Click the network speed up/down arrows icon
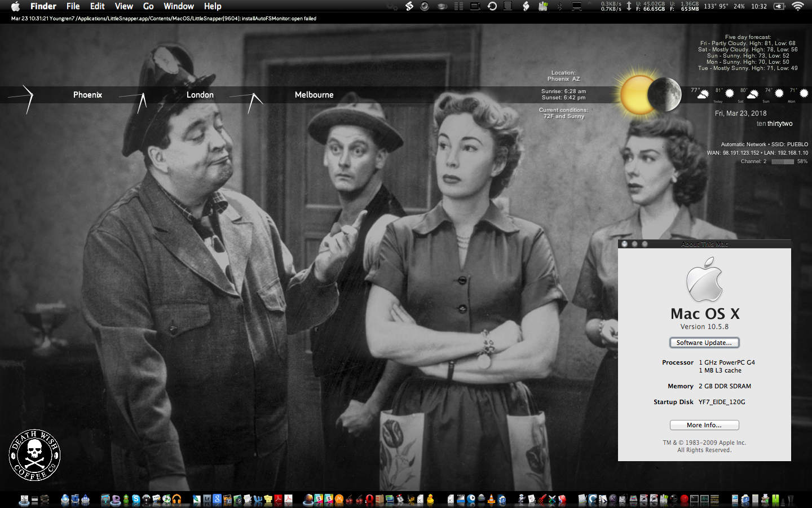This screenshot has width=812, height=508. (629, 6)
